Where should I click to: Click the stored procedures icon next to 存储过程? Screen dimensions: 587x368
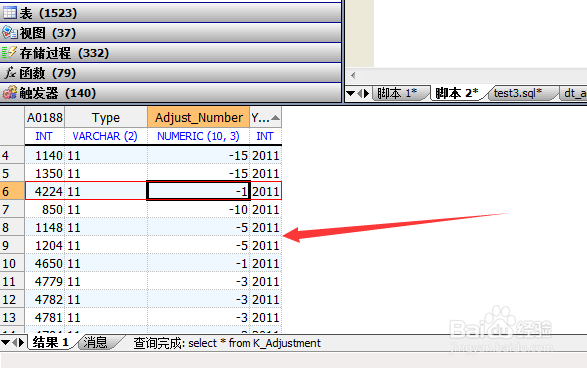pos(9,53)
